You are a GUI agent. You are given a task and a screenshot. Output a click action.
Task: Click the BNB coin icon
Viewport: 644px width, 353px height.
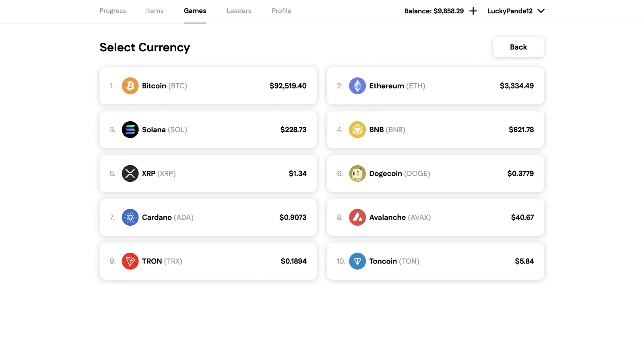coord(357,130)
